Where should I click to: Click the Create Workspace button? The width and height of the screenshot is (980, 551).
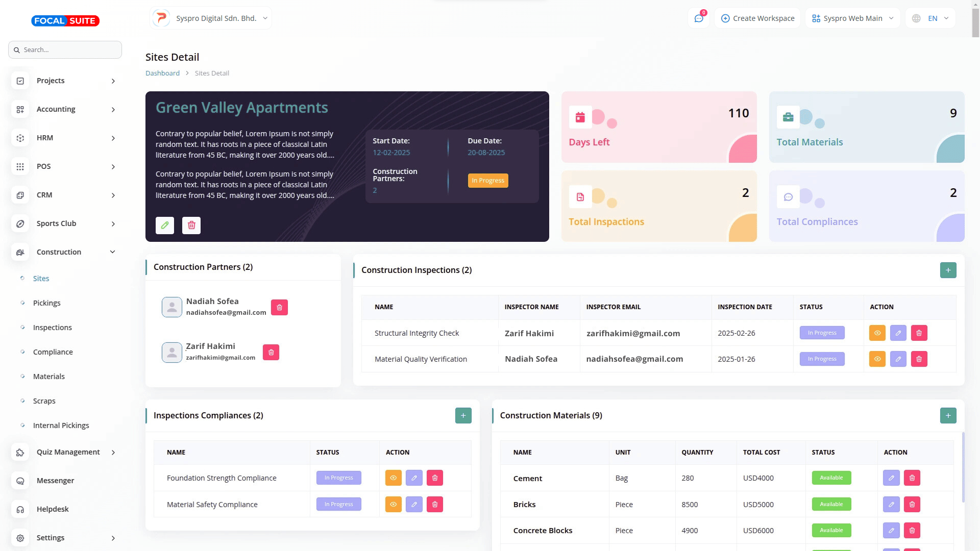click(x=757, y=18)
